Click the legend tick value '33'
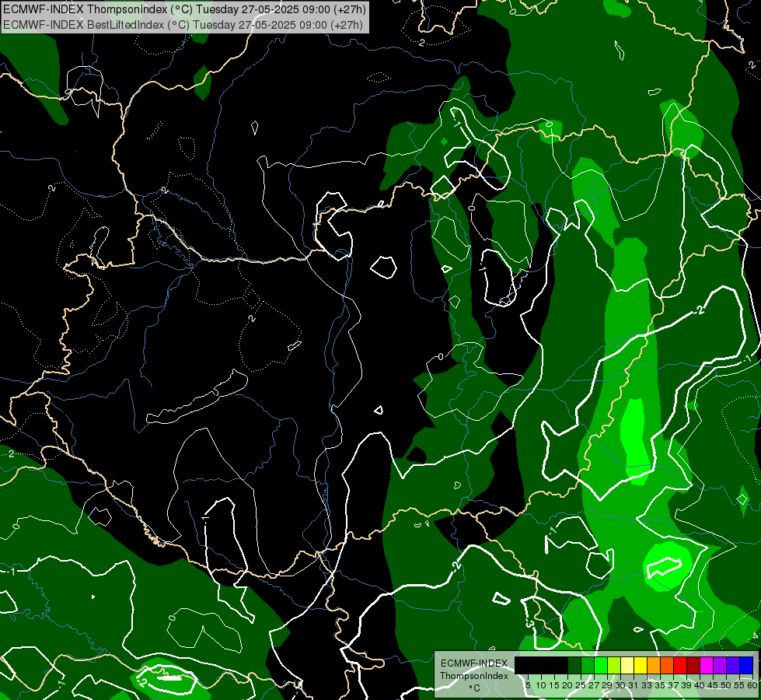Screen dimensions: 761x700 point(647,685)
